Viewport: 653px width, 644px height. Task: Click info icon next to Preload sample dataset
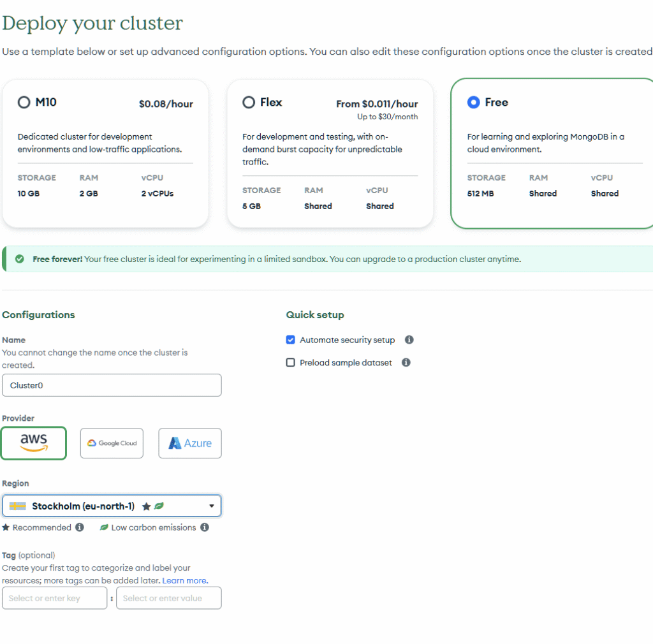[406, 363]
